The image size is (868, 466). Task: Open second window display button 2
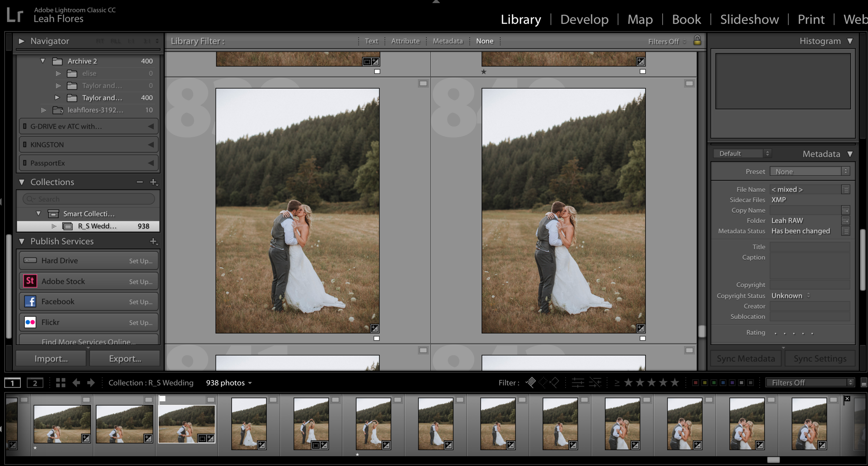point(35,383)
